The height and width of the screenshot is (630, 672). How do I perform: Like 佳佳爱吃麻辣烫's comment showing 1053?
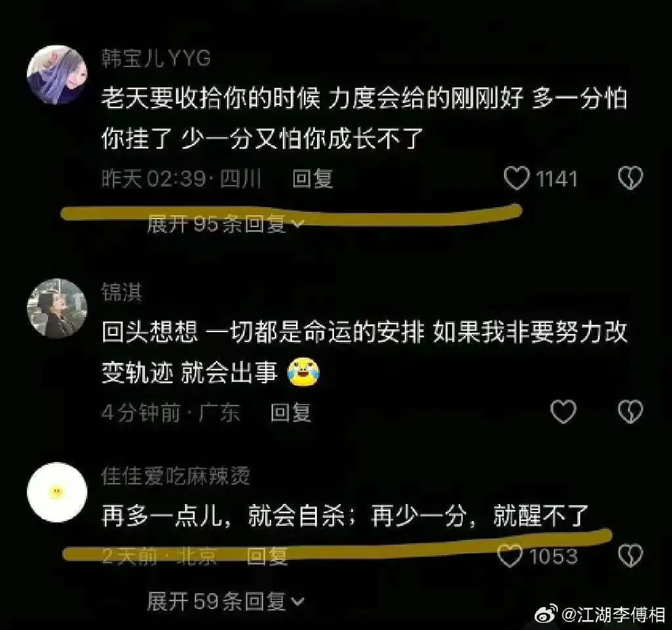point(510,556)
